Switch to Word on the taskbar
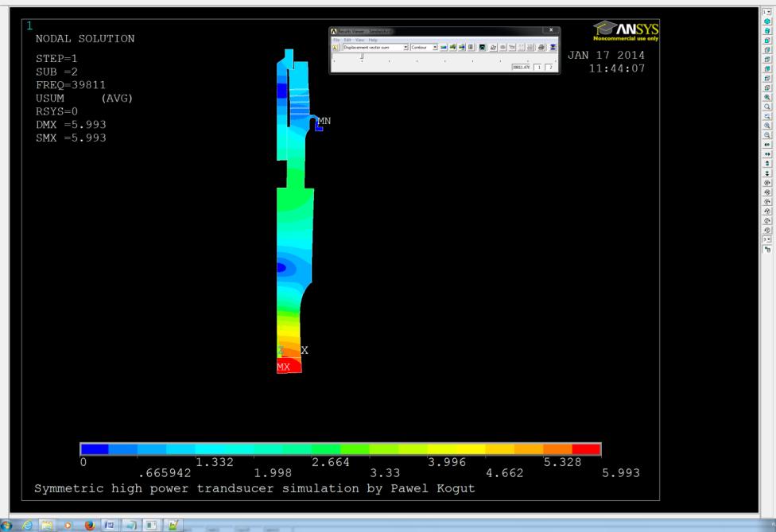 point(110,526)
